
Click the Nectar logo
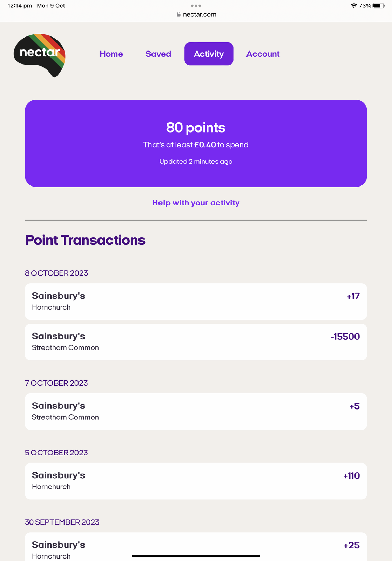(x=40, y=54)
